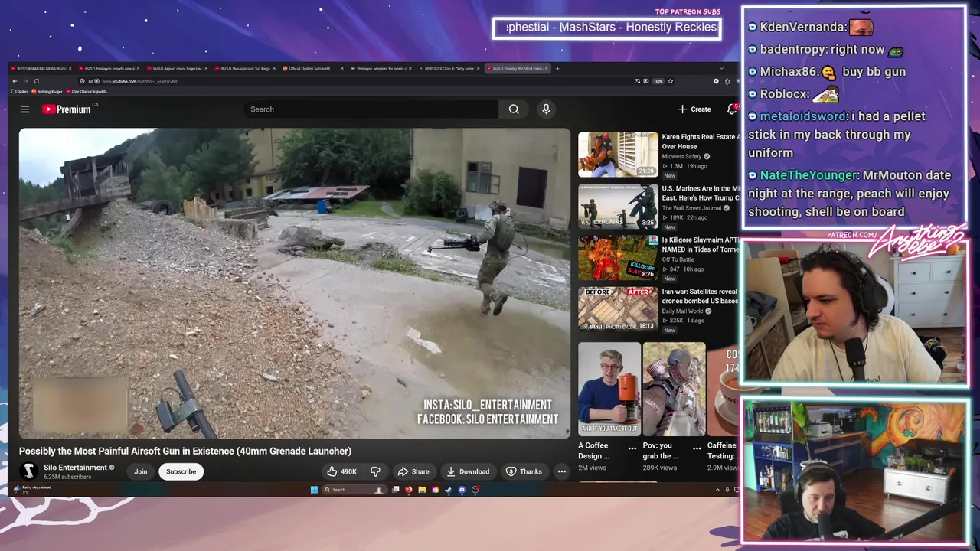Switch to the POLITICO on X tab
This screenshot has width=980, height=551.
pyautogui.click(x=449, y=68)
